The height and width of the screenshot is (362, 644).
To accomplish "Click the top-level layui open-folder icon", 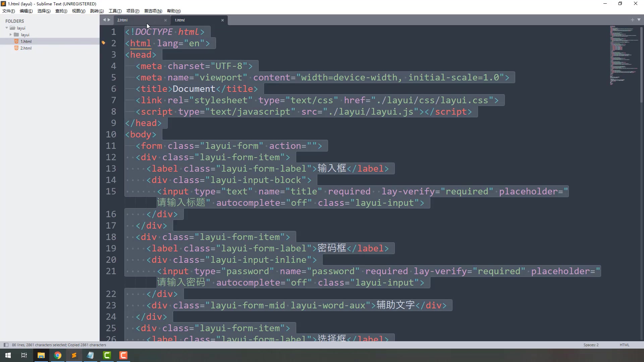I will pyautogui.click(x=12, y=28).
